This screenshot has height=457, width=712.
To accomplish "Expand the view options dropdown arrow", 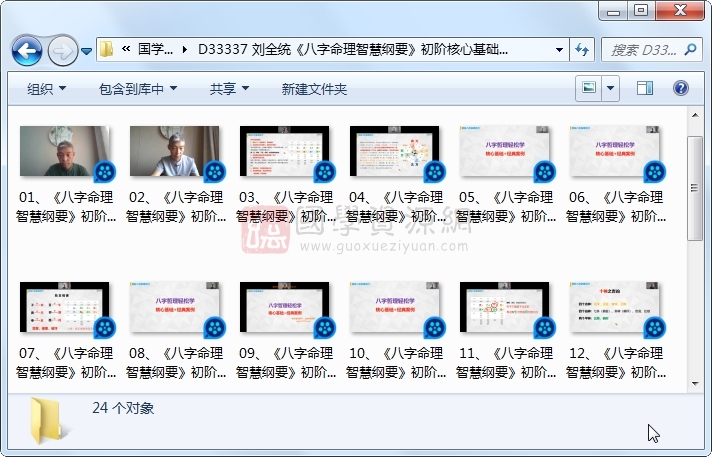I will [611, 88].
